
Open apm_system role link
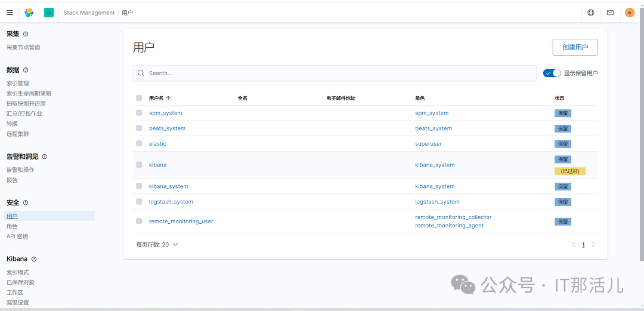click(432, 113)
